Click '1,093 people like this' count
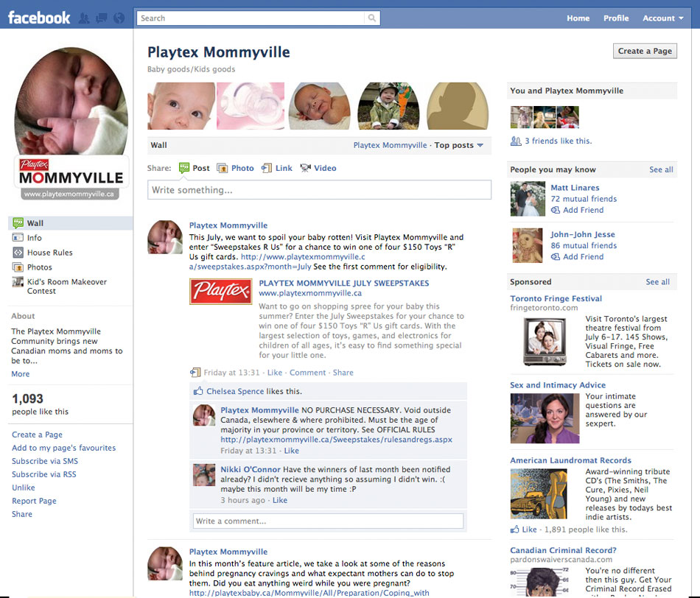Viewport: 700px width, 598px height. (x=41, y=404)
